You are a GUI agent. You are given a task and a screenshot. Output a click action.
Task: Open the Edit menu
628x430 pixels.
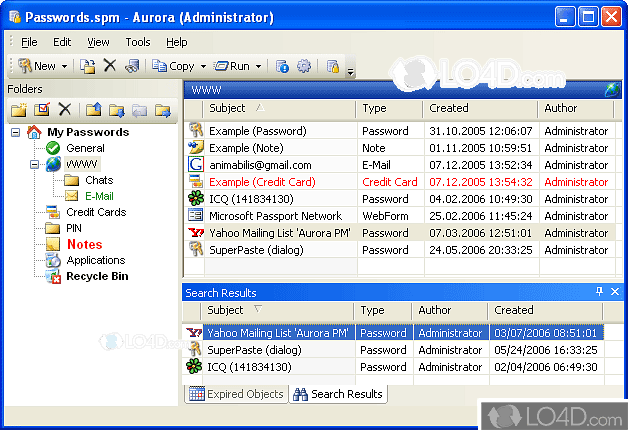pyautogui.click(x=62, y=42)
